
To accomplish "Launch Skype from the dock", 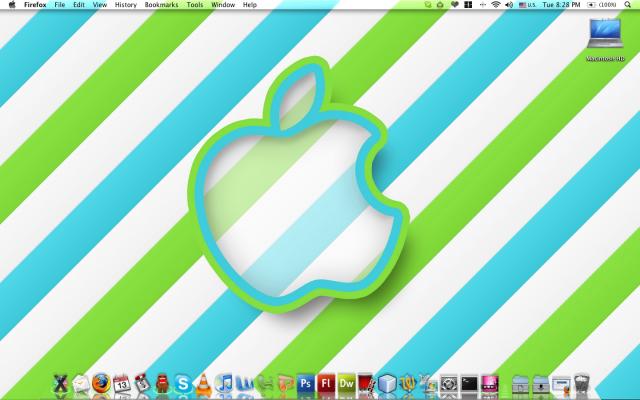I will click(x=183, y=384).
